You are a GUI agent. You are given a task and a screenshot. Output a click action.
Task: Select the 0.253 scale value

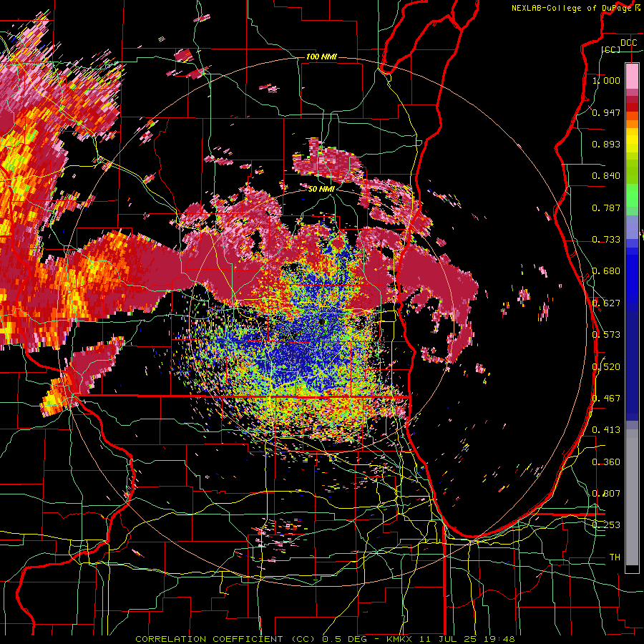pos(606,525)
